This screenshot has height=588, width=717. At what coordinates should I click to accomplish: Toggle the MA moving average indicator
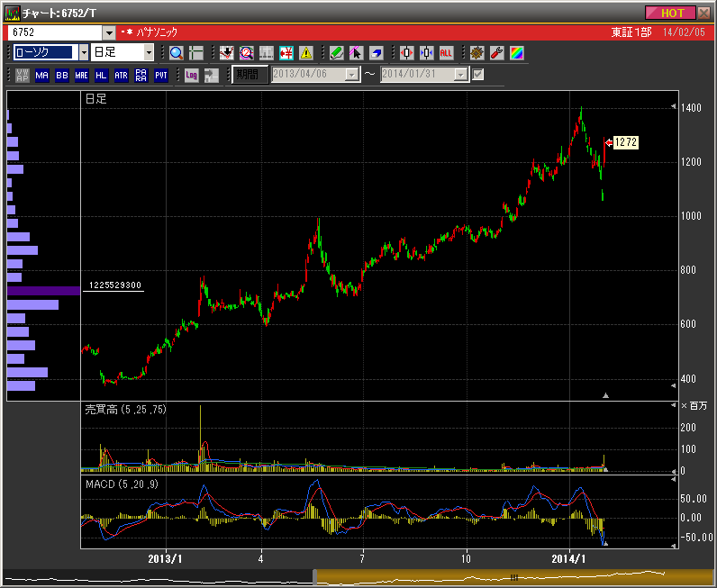pos(41,76)
